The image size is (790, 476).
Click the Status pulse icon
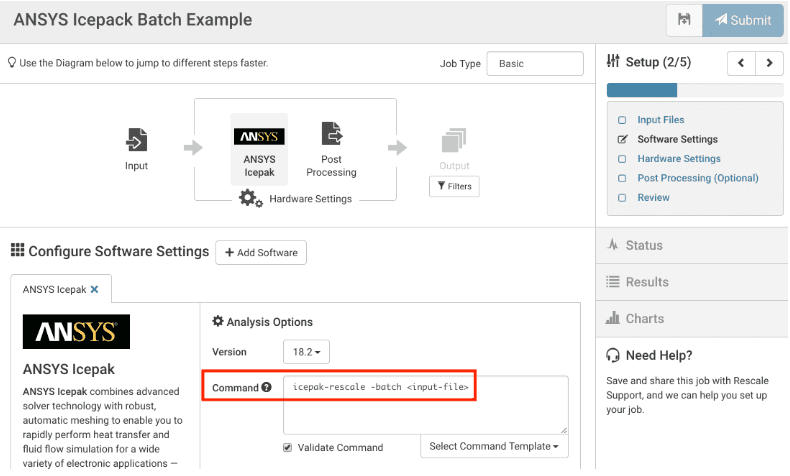tap(613, 245)
